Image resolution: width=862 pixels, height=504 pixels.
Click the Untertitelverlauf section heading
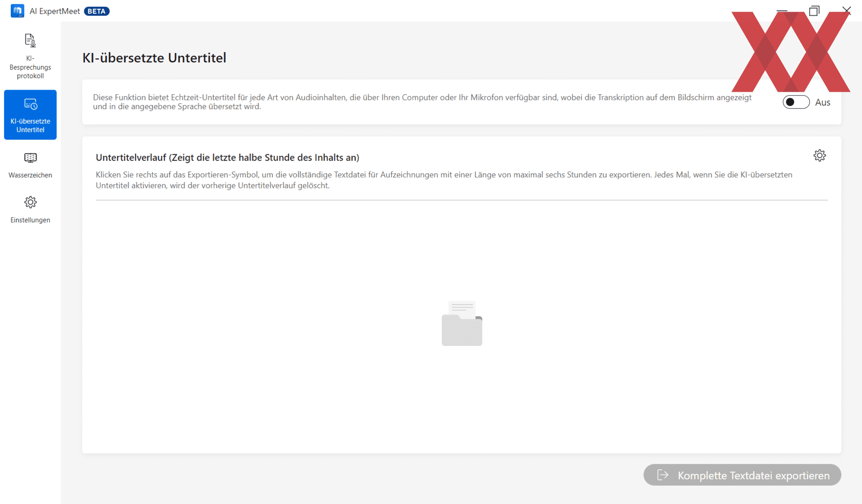click(x=227, y=158)
